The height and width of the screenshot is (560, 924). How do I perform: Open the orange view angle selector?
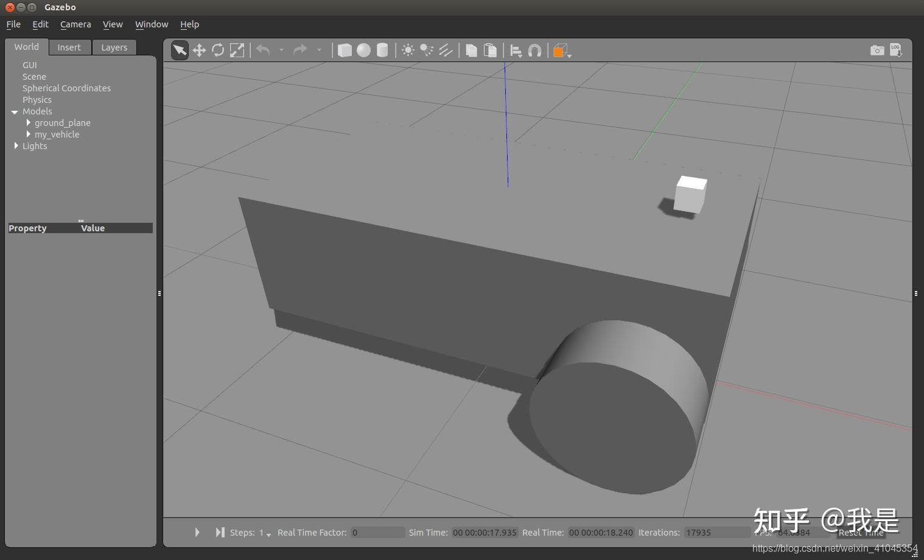click(x=561, y=51)
